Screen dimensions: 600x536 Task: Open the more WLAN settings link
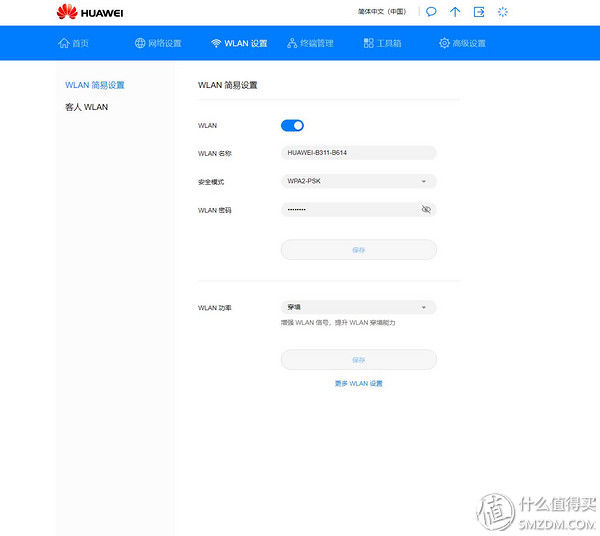pyautogui.click(x=359, y=383)
